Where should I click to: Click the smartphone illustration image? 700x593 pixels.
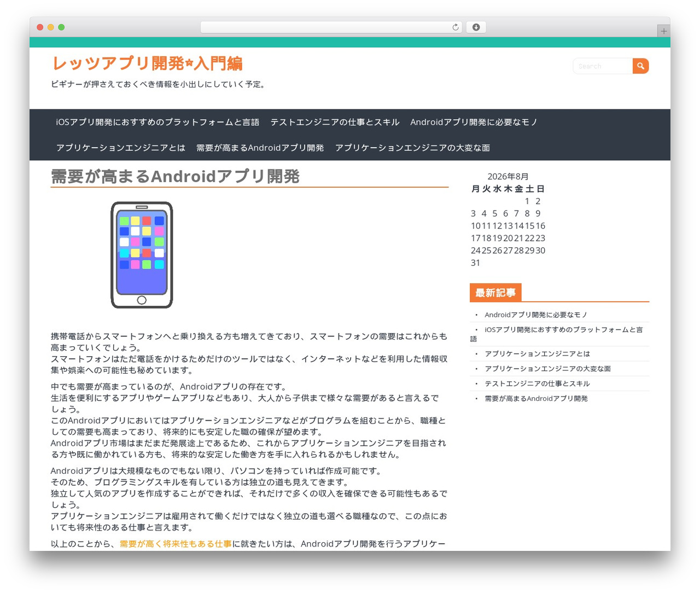tap(142, 255)
